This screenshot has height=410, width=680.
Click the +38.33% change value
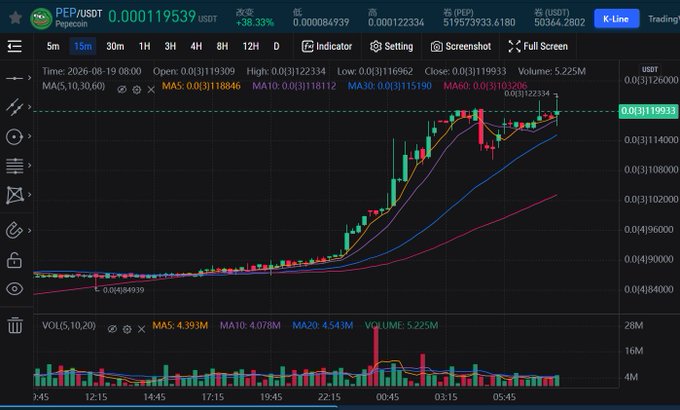click(255, 23)
